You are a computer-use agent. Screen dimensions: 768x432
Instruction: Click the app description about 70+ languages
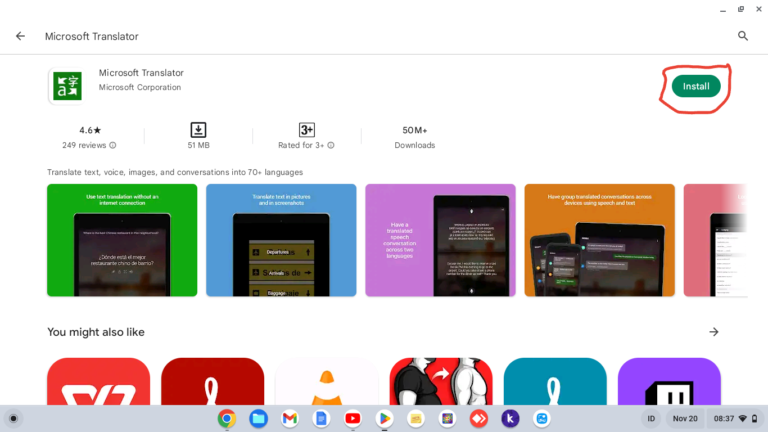175,172
